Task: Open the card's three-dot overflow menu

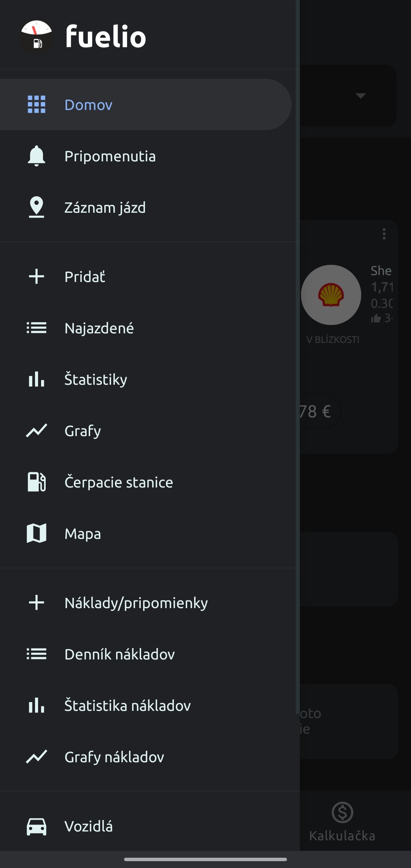Action: (384, 234)
